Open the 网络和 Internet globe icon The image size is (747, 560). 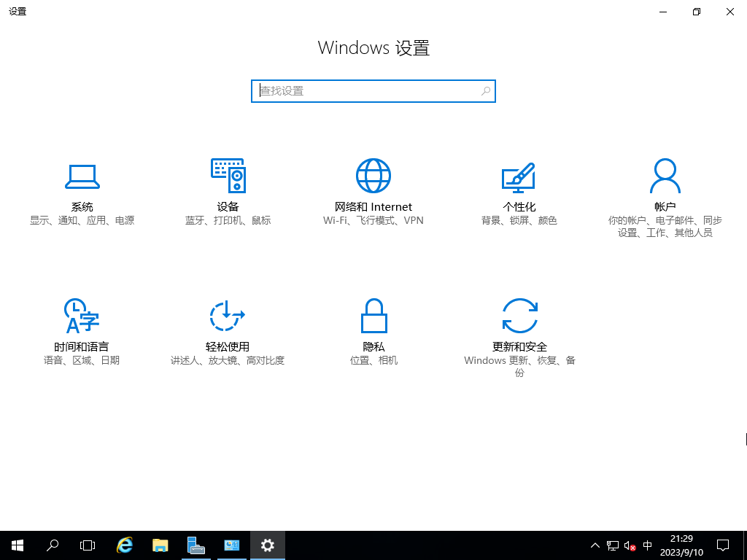click(373, 176)
